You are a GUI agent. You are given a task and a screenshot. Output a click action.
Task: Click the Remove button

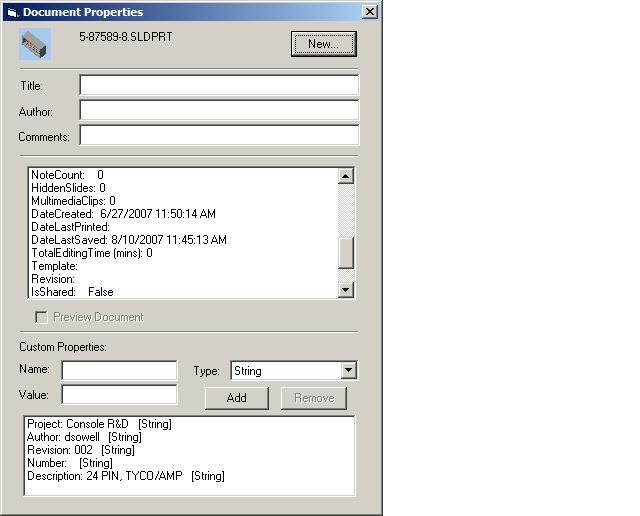(x=314, y=398)
